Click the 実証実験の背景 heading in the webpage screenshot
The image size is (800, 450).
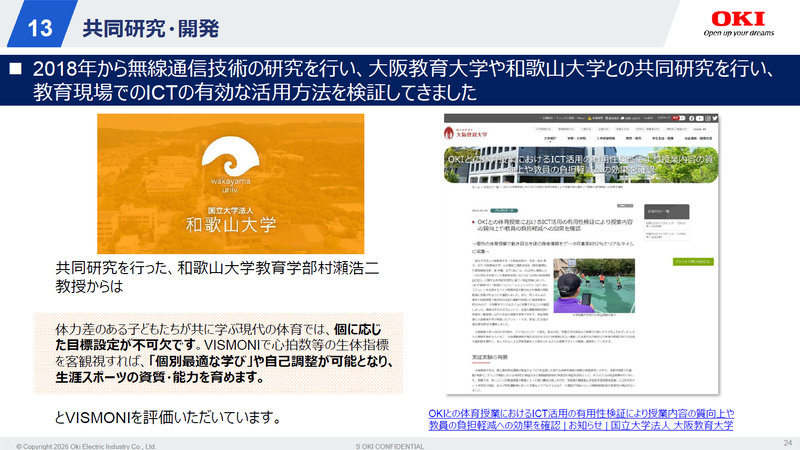pos(489,357)
